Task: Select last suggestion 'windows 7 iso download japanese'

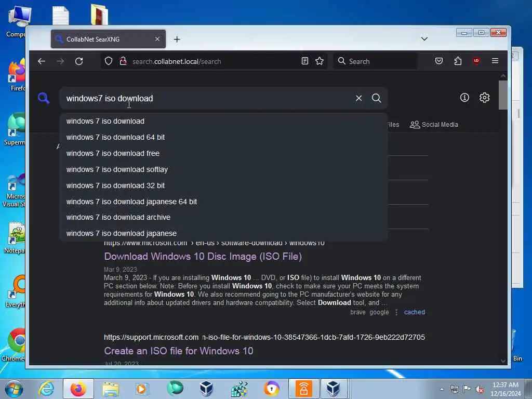Action: coord(223,233)
